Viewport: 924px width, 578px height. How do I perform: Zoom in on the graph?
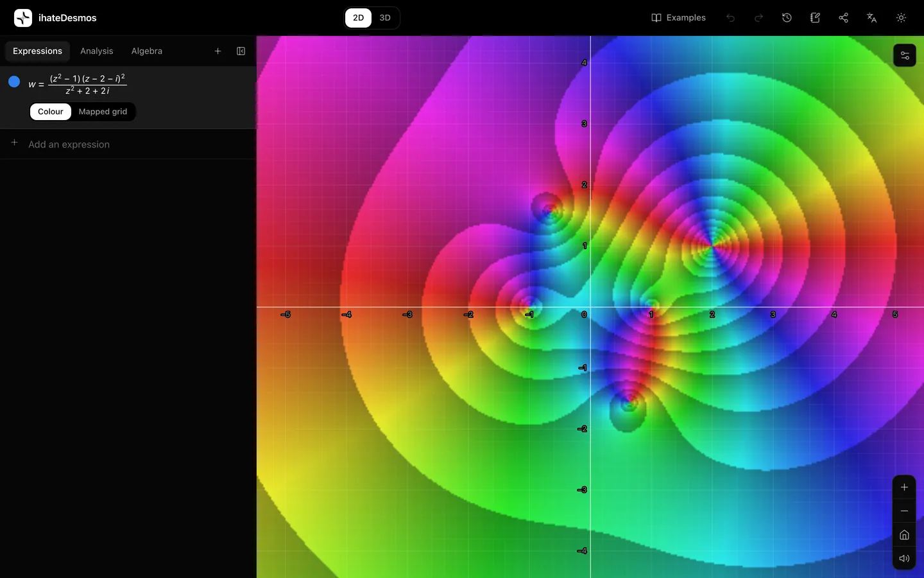point(904,487)
